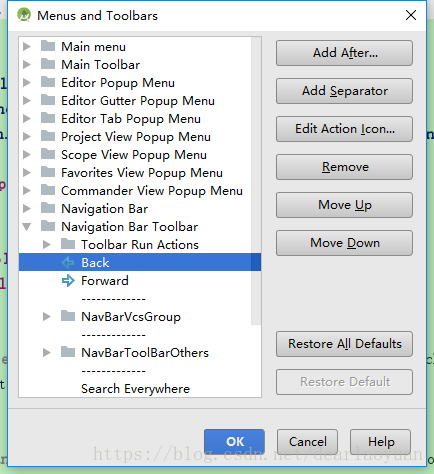434x474 pixels.
Task: Expand the Editor Popup Menu node
Action: [27, 82]
